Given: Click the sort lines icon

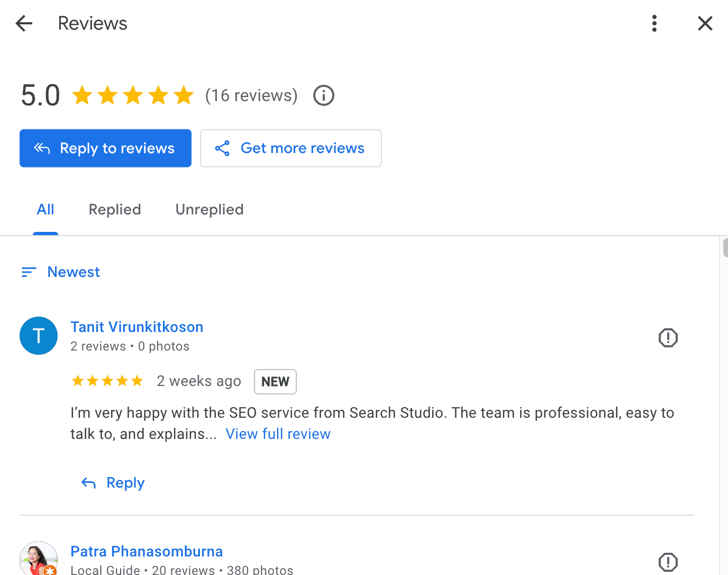Looking at the screenshot, I should point(29,272).
